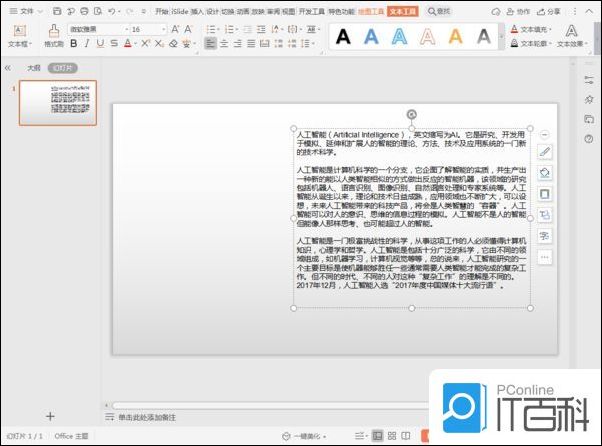This screenshot has height=446, width=602.
Task: Click 单击此处添加备注 notes area
Action: [x=147, y=417]
